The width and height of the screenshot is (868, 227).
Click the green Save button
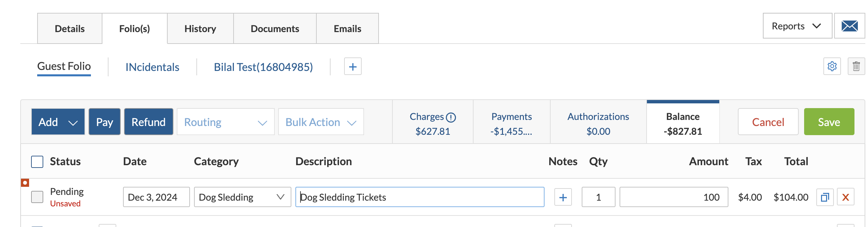829,122
